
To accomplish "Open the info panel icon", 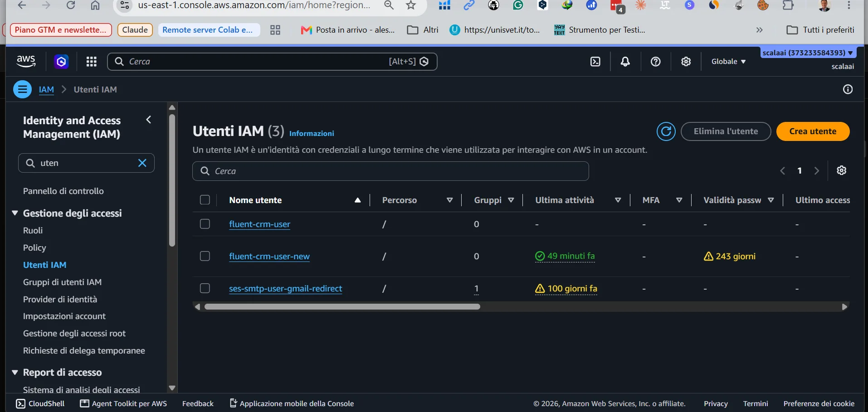I will 848,89.
